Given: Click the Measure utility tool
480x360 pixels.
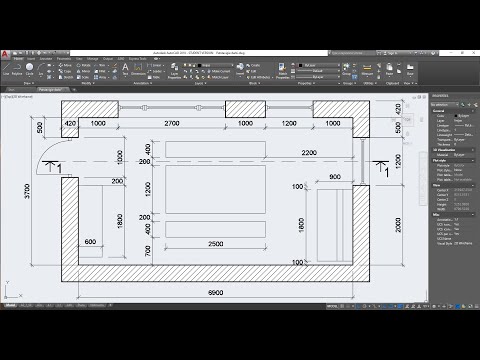Looking at the screenshot, I should (367, 69).
